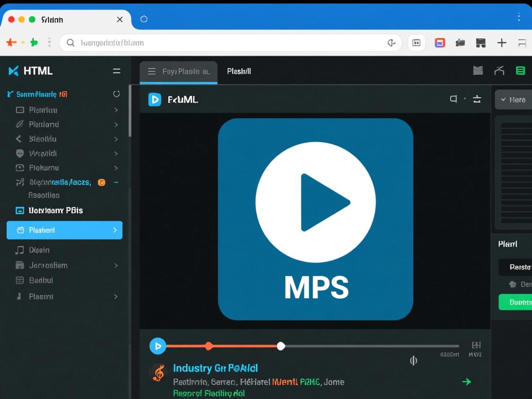Viewport: 532px width, 399px height.
Task: Click the browser's three-dot menu icon
Action: 519,18
